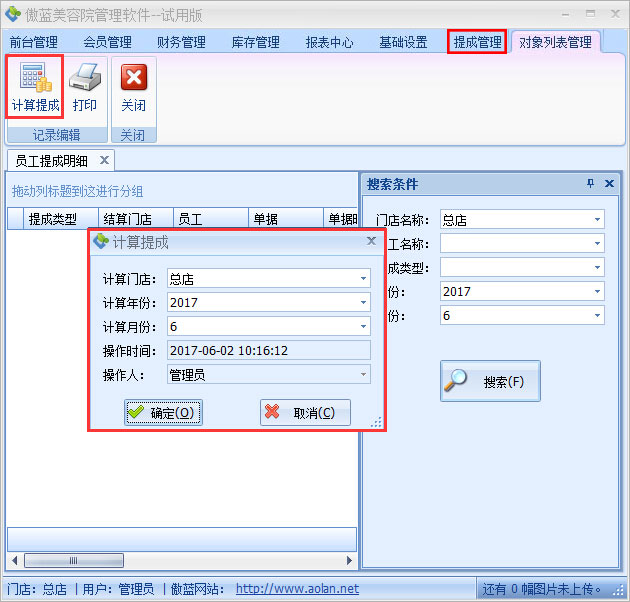
Task: Close the 员工提成明细 tab with its X
Action: 104,160
